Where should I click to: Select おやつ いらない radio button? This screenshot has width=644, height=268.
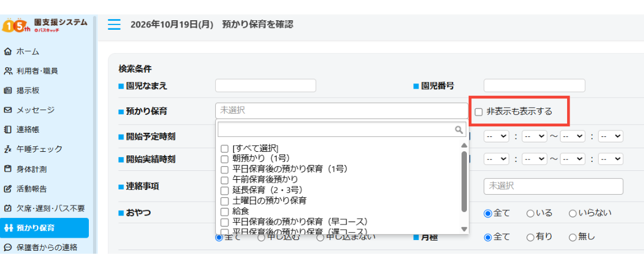click(572, 213)
